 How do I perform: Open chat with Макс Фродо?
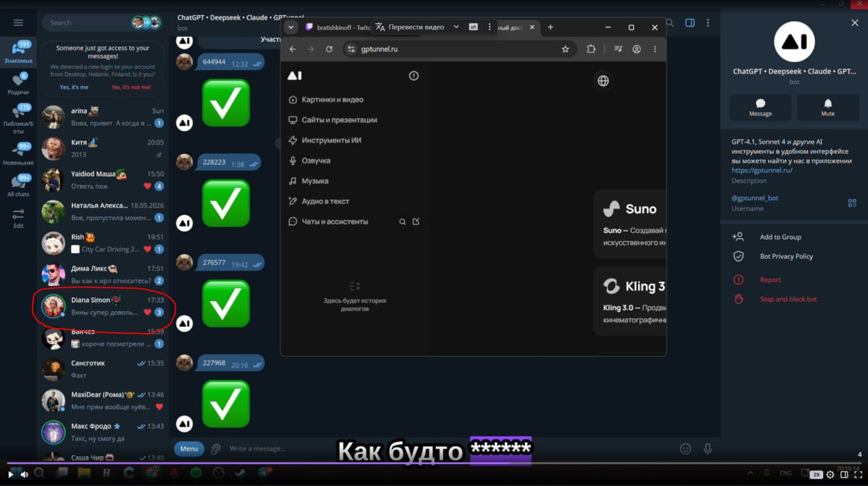103,432
